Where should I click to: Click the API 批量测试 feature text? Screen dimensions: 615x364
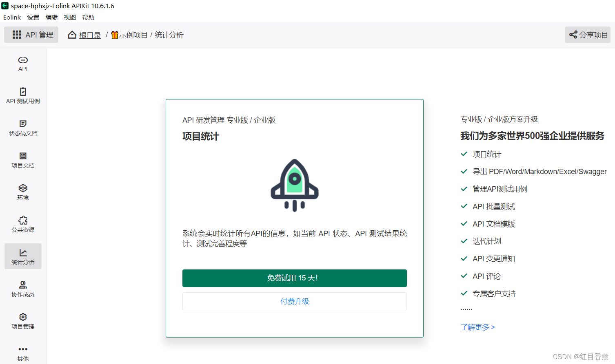click(x=494, y=207)
